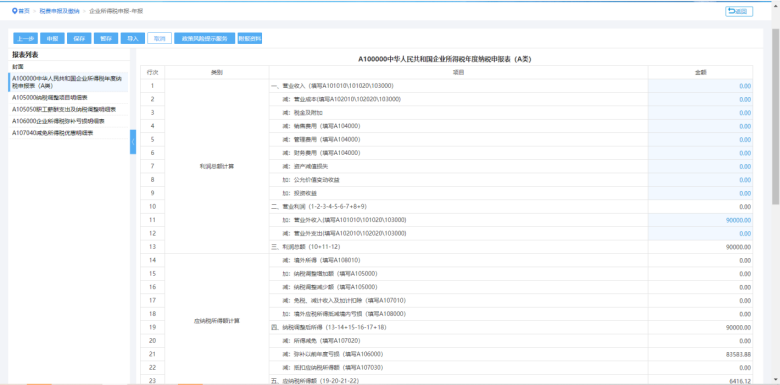This screenshot has width=780, height=385.
Task: Click row 23 amount 6416.12
Action: pos(740,381)
